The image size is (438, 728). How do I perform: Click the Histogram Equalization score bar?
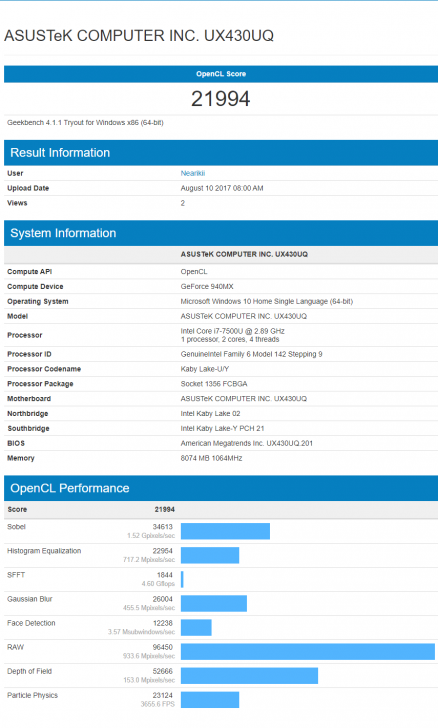(x=210, y=555)
